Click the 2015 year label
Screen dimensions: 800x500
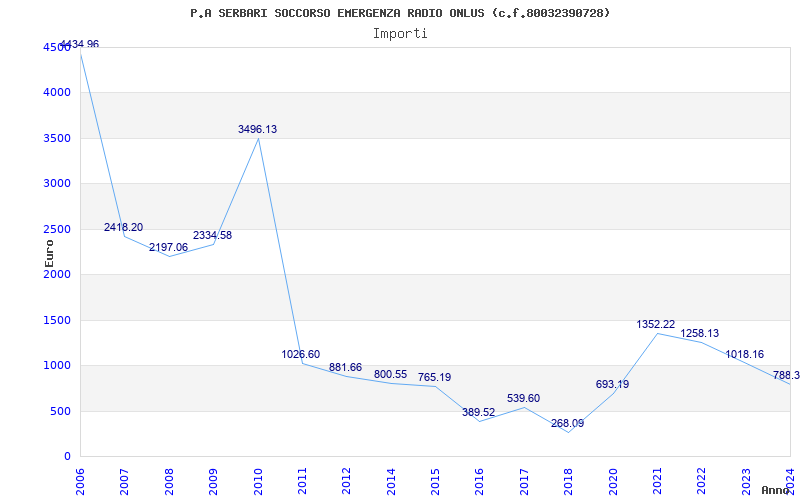[435, 481]
